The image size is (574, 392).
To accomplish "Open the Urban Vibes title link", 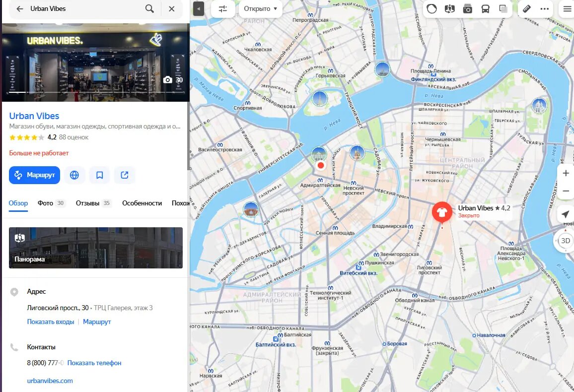I will pos(34,116).
